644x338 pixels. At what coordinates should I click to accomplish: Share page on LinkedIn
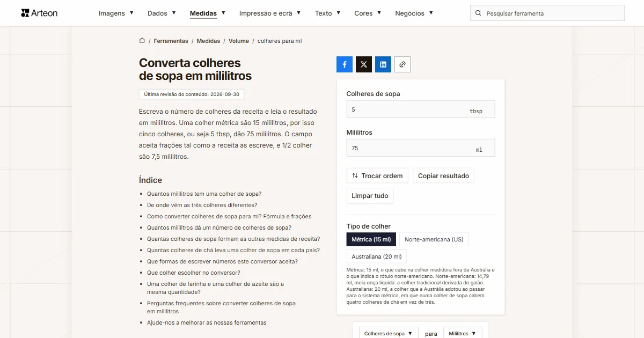tap(383, 64)
